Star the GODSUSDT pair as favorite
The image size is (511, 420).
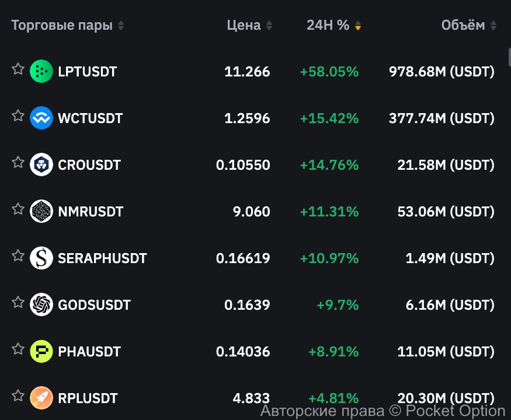18,303
